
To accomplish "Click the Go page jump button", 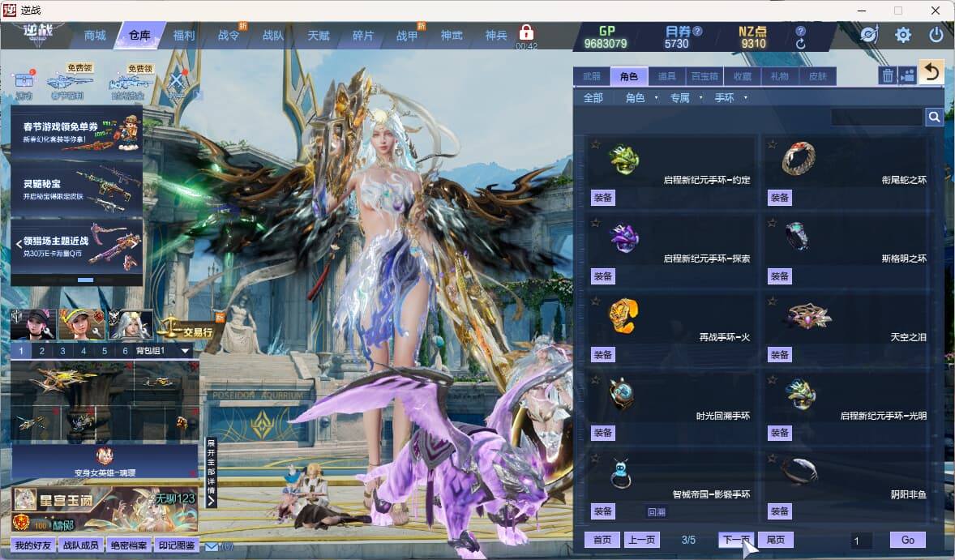I will click(x=908, y=540).
